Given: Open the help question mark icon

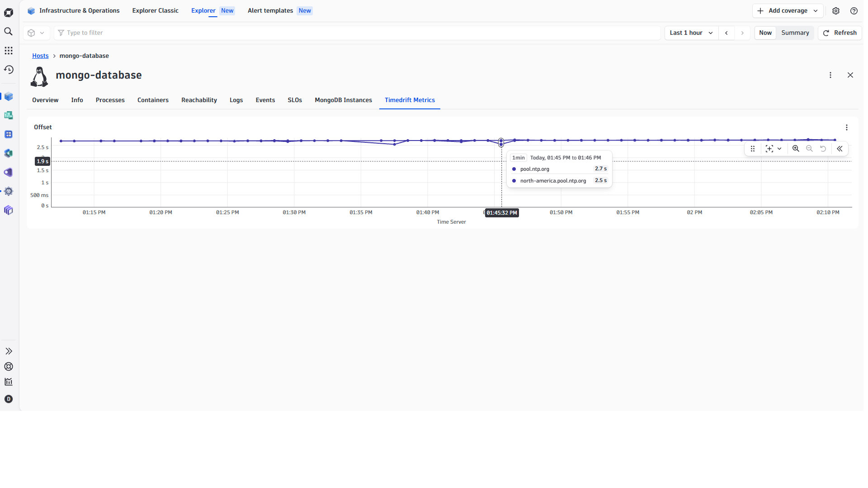Looking at the screenshot, I should click(x=854, y=11).
